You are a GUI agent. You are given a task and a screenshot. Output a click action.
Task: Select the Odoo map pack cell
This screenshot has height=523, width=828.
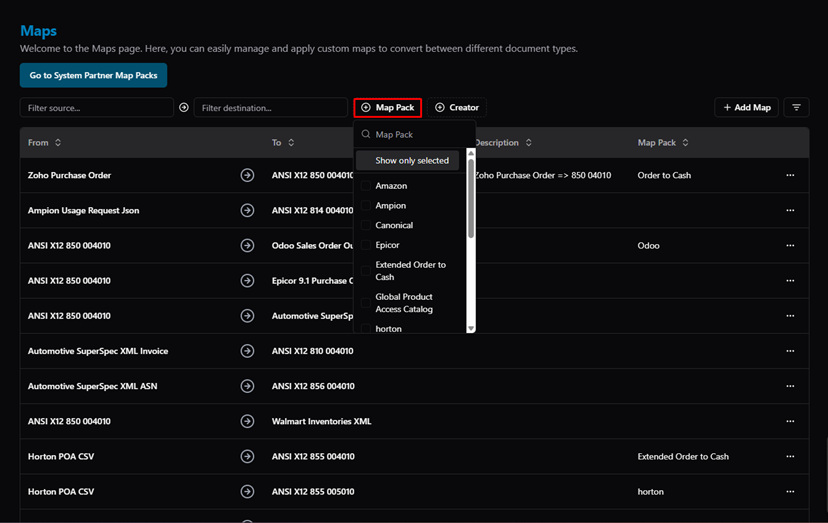point(648,246)
